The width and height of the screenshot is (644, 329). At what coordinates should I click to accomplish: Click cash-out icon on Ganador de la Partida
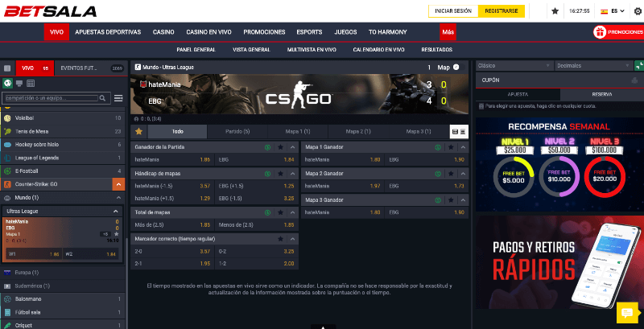(266, 147)
